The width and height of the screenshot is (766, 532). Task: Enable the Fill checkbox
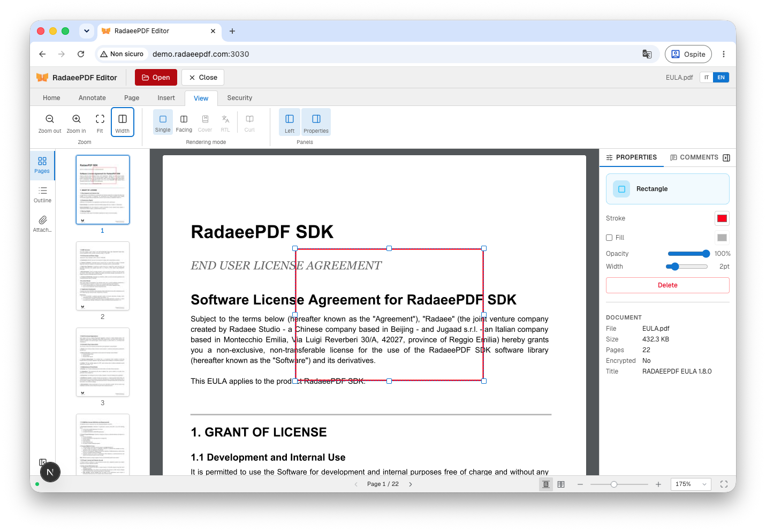click(609, 238)
